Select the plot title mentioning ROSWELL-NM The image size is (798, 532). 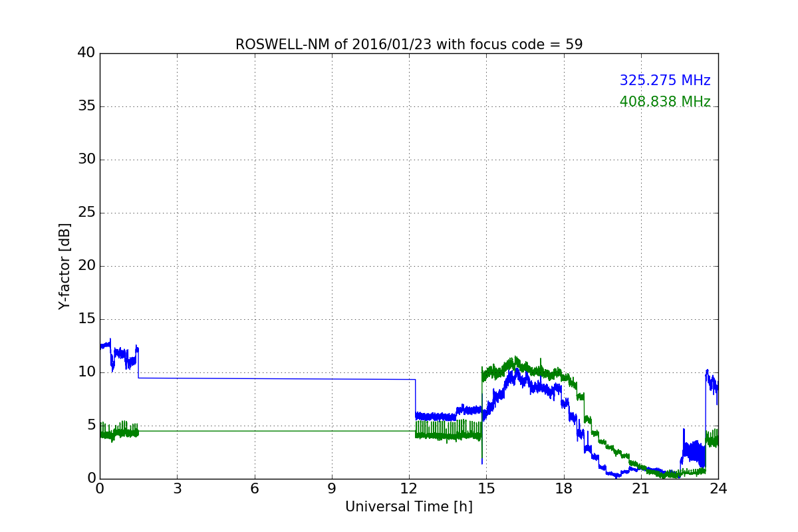tap(409, 45)
